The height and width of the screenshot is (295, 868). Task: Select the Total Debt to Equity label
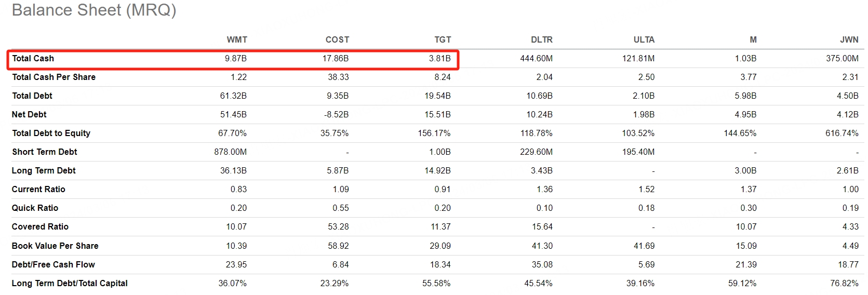(x=51, y=133)
